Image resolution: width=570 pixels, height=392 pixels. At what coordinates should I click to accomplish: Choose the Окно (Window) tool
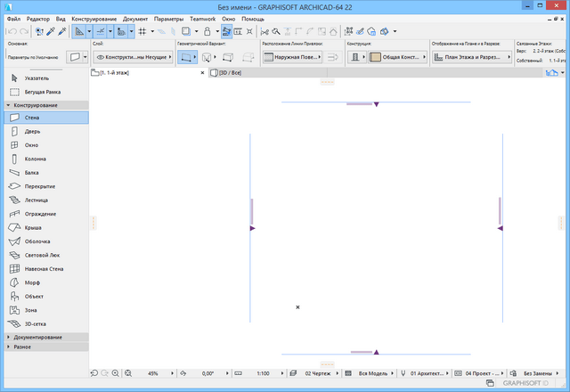click(31, 144)
